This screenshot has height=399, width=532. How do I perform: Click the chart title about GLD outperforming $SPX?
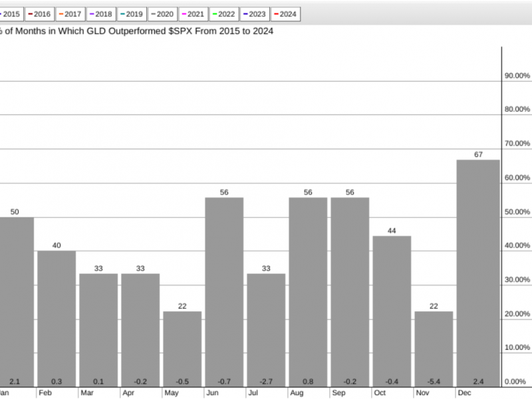point(136,31)
